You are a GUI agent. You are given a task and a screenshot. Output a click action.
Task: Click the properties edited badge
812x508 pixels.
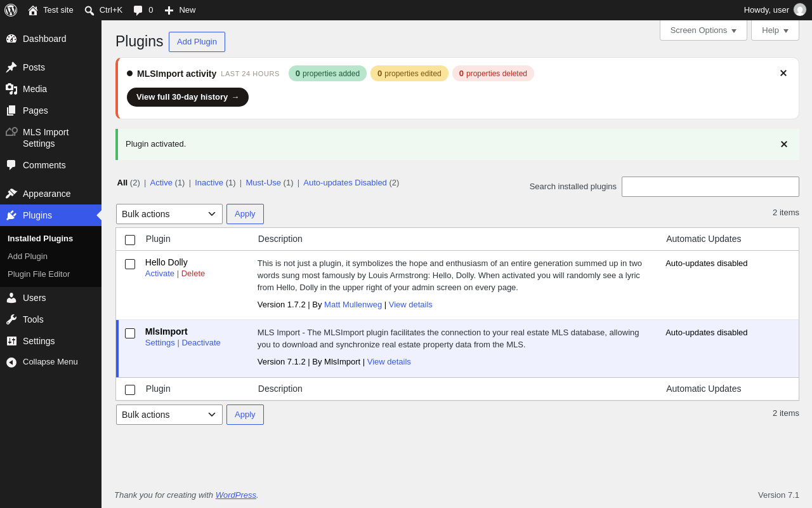[x=409, y=74]
